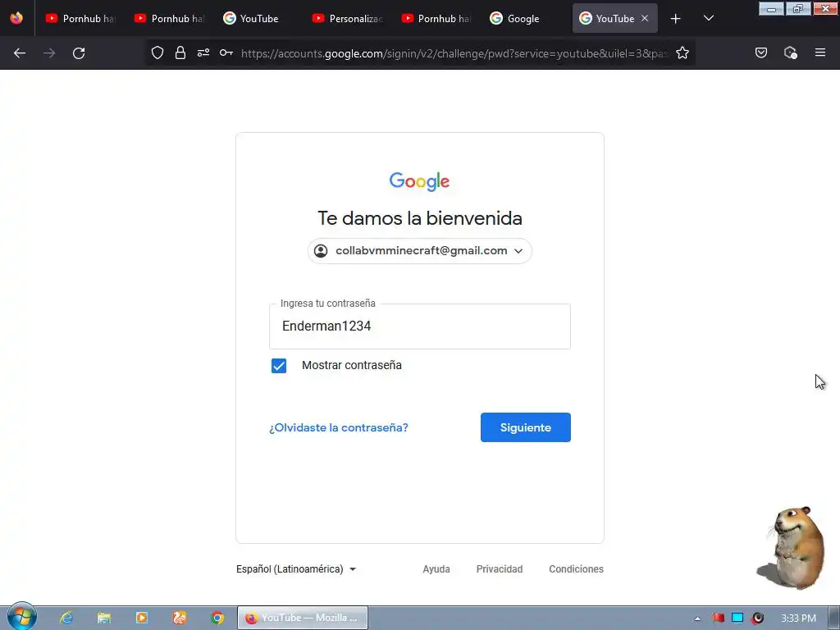Screen dimensions: 840x630
Task: Launch Internet Explorer from taskbar
Action: click(66, 618)
